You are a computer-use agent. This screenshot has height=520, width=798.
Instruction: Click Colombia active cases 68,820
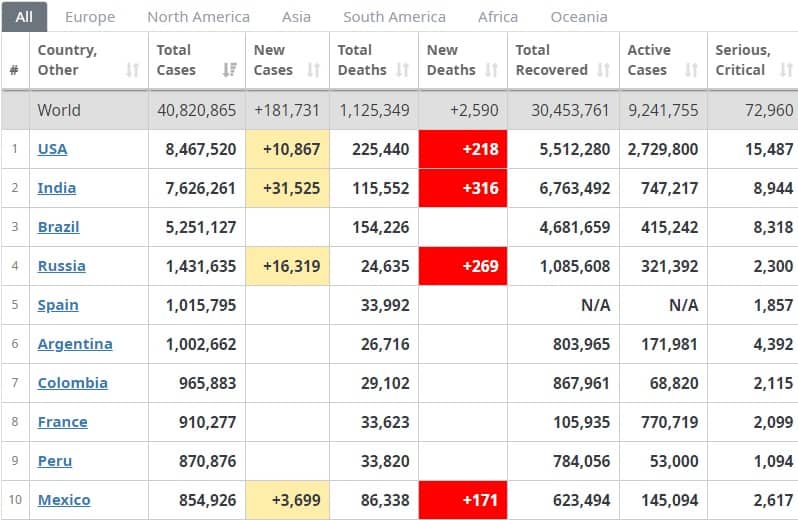coord(674,383)
